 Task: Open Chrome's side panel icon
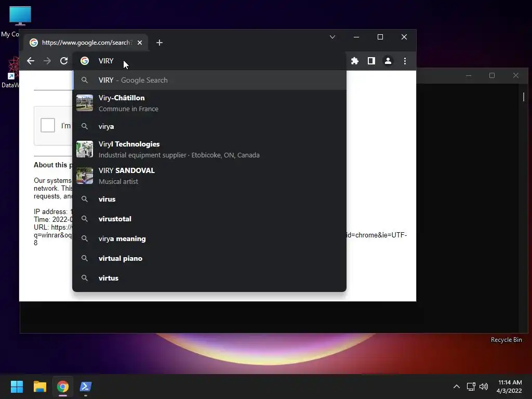point(371,61)
